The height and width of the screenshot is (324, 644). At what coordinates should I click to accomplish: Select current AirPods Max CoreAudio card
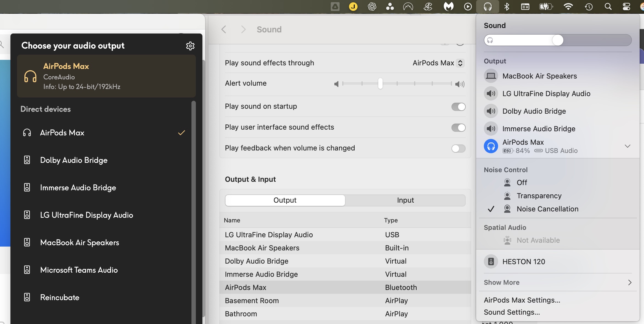[106, 76]
